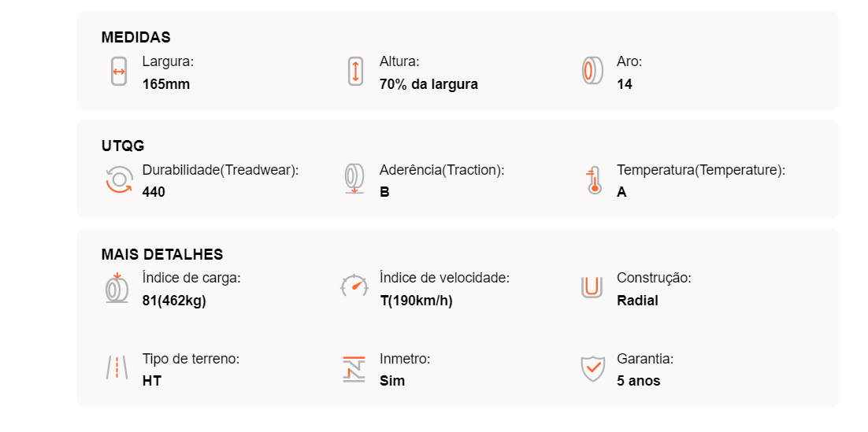
Task: Click the 165mm width value
Action: (x=166, y=84)
